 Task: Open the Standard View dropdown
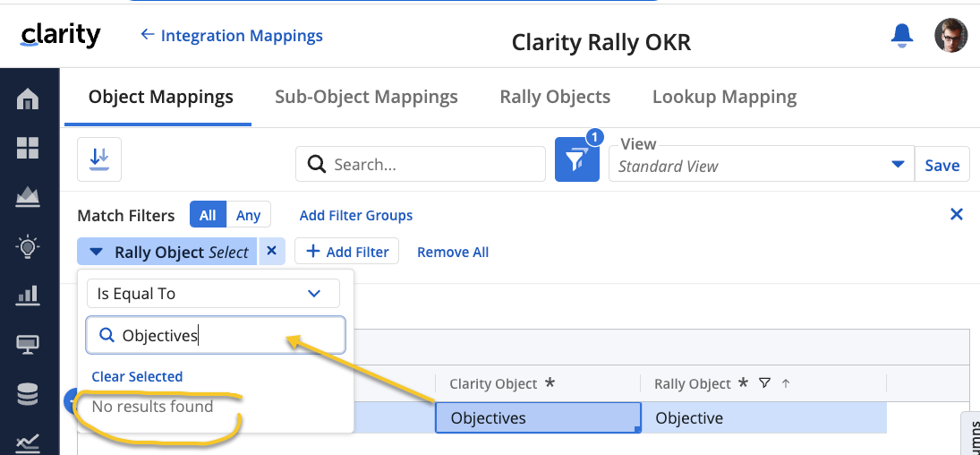tap(898, 165)
